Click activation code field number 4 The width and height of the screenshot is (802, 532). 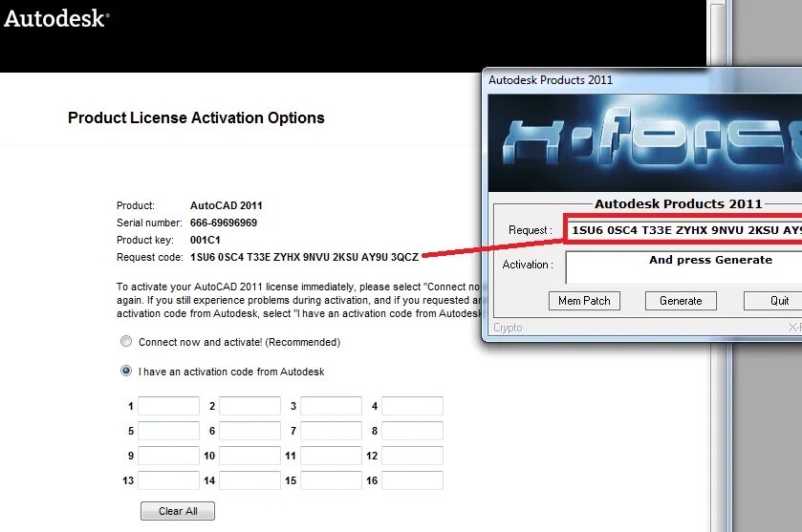point(413,406)
